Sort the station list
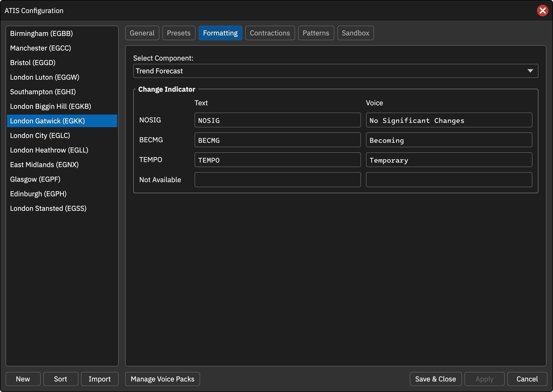 point(61,379)
